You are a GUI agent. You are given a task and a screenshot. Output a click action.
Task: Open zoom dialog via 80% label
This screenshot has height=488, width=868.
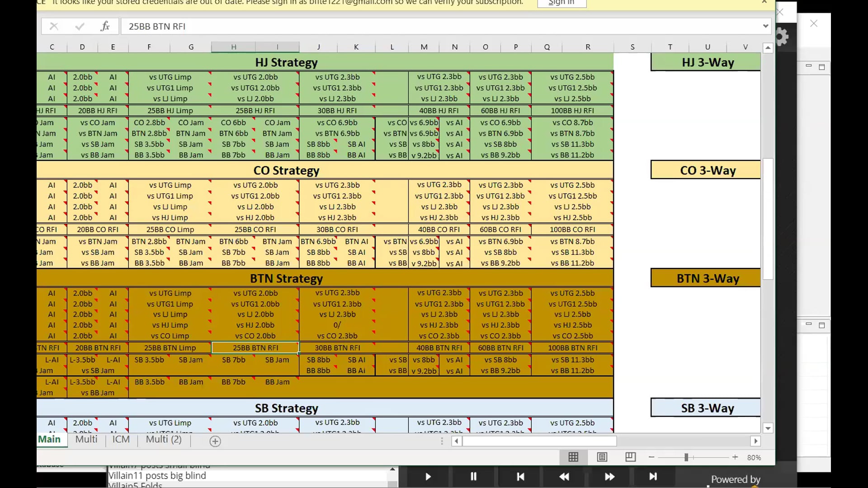coord(754,457)
